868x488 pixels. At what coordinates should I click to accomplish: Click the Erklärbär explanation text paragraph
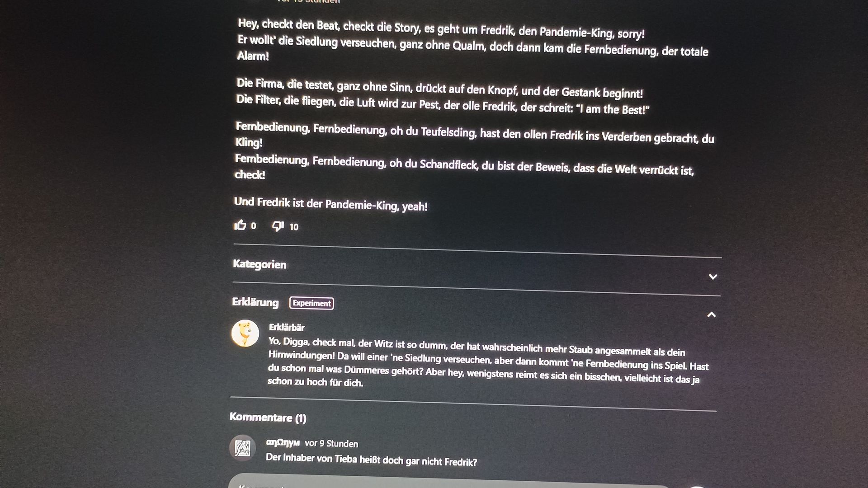(x=488, y=362)
